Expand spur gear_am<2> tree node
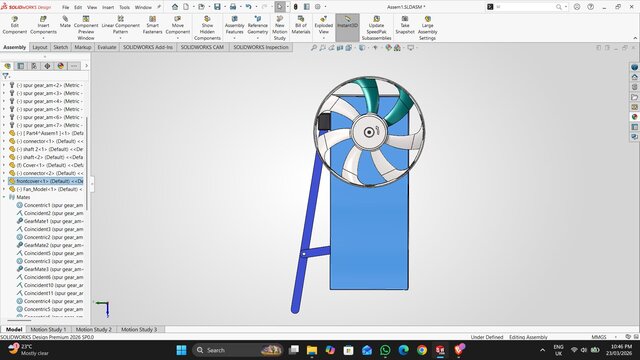This screenshot has height=360, width=640. [x=4, y=85]
